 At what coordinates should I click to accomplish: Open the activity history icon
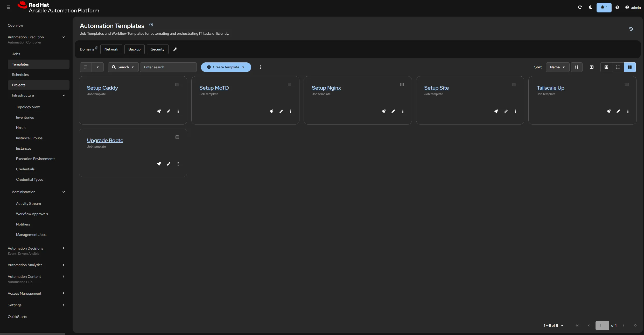(x=631, y=29)
